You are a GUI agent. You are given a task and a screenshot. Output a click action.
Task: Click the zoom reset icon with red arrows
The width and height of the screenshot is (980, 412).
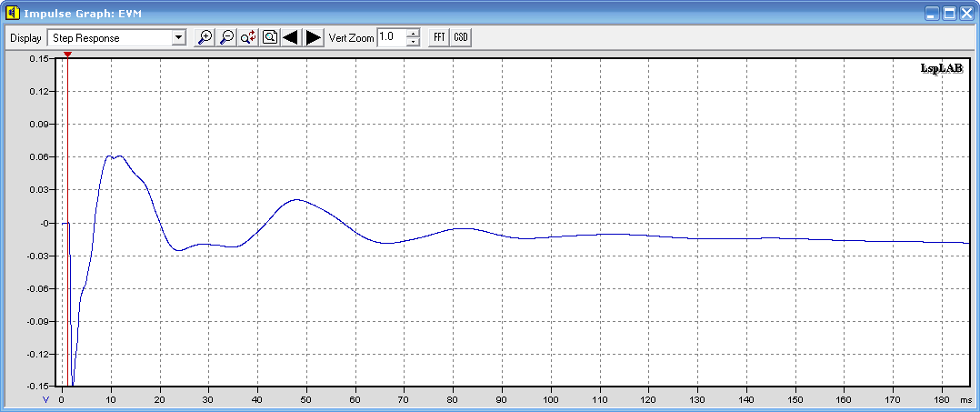click(248, 37)
